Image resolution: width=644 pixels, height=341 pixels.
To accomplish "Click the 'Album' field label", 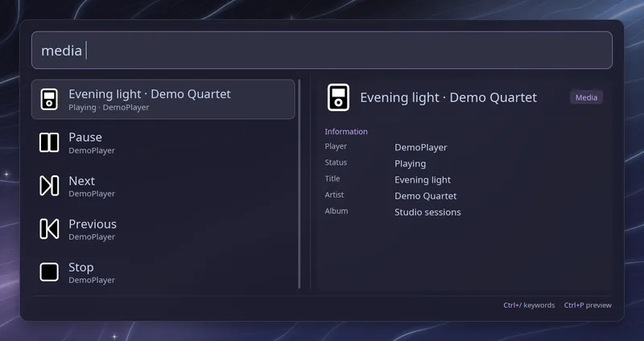I will coord(336,211).
